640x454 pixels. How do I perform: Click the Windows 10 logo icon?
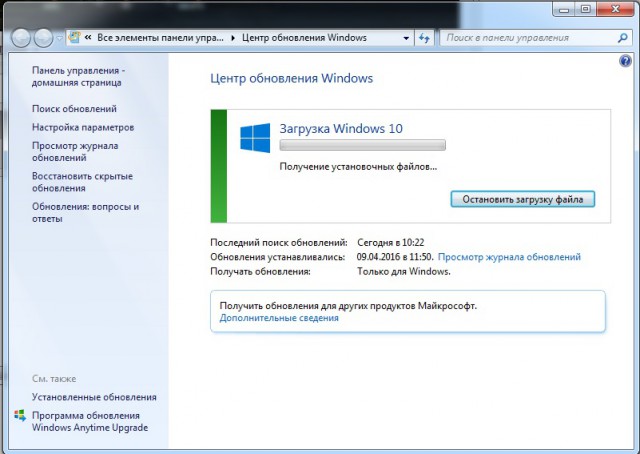255,138
